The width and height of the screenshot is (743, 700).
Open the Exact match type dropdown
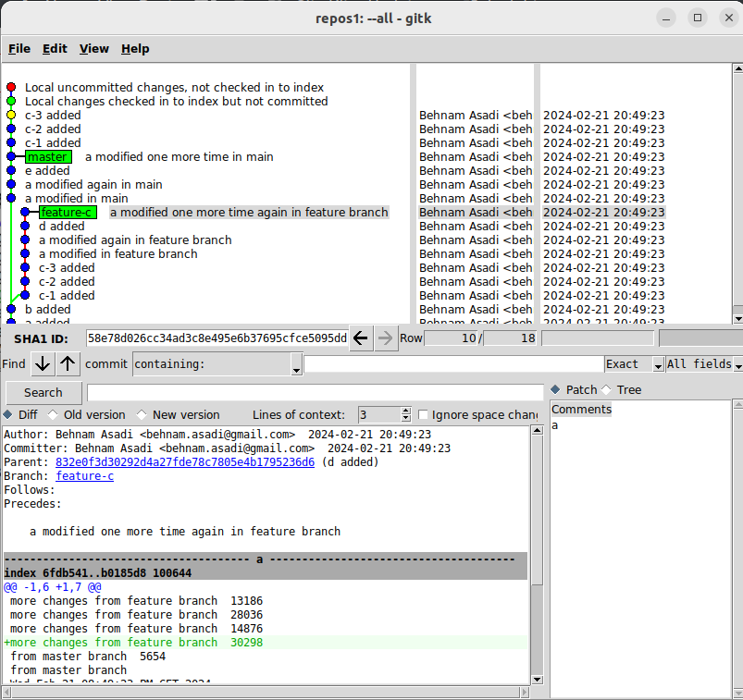pyautogui.click(x=634, y=364)
